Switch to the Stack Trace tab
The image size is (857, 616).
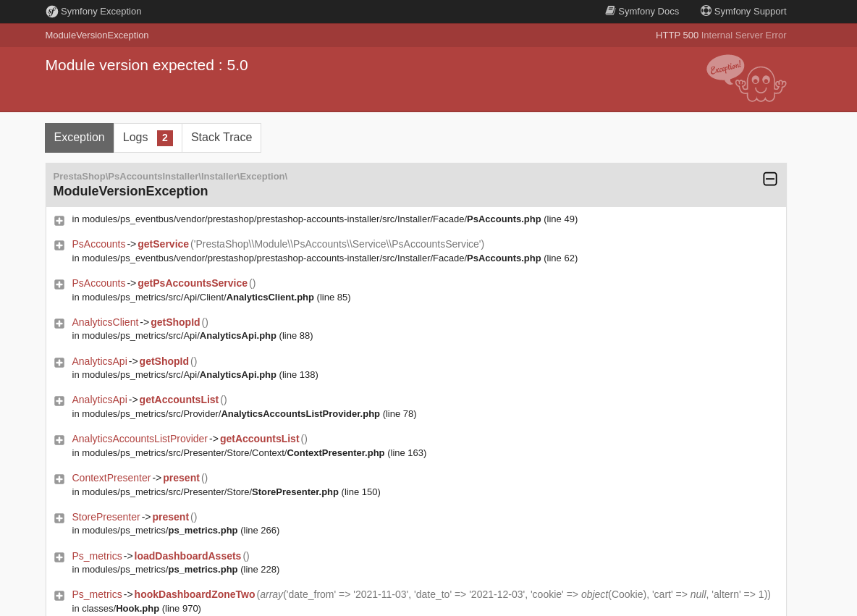point(221,138)
